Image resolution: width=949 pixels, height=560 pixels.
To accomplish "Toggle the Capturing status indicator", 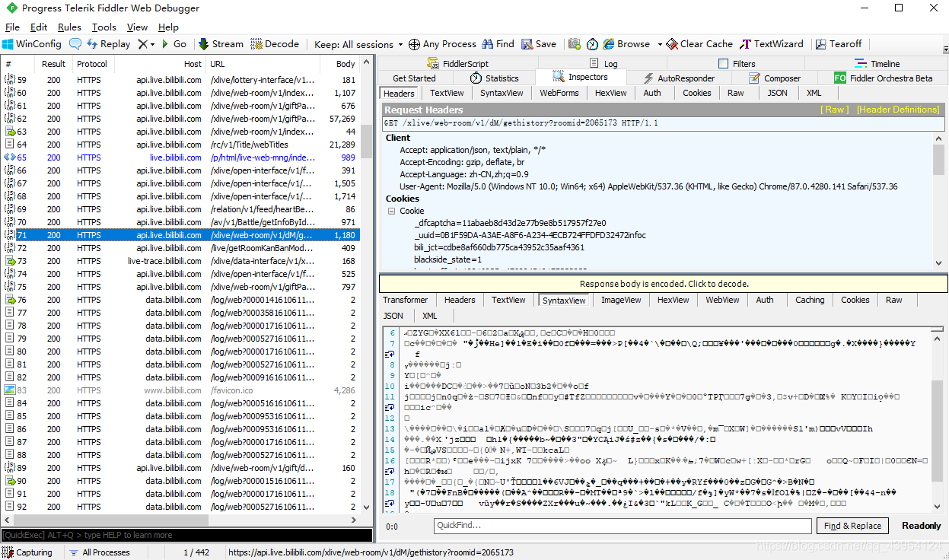I will pos(28,552).
